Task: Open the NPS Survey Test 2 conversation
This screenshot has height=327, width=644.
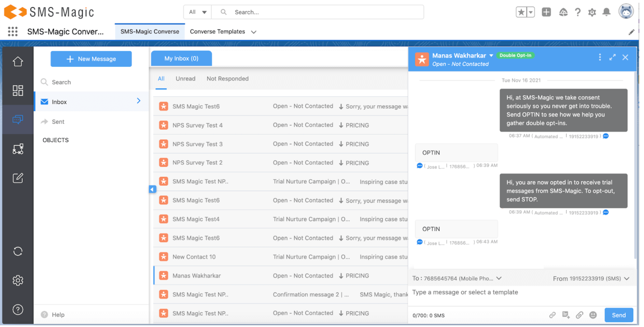Action: point(281,163)
